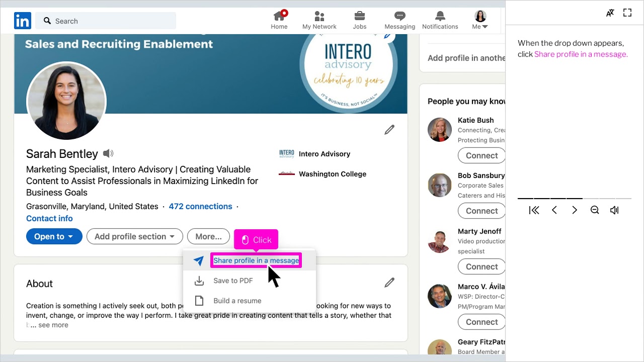This screenshot has width=644, height=362.
Task: Click Sarah Bentley's profile photo
Action: [x=66, y=101]
